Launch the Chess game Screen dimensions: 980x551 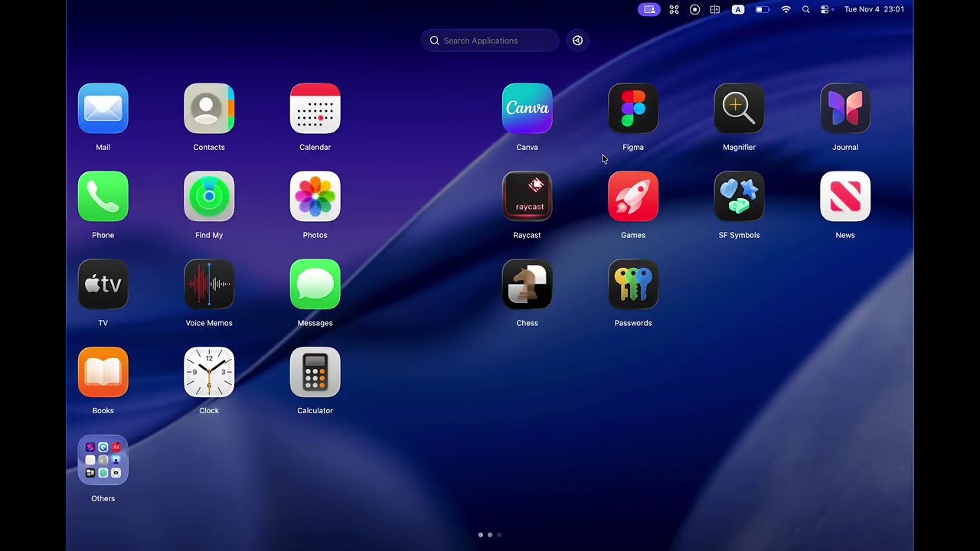(527, 285)
